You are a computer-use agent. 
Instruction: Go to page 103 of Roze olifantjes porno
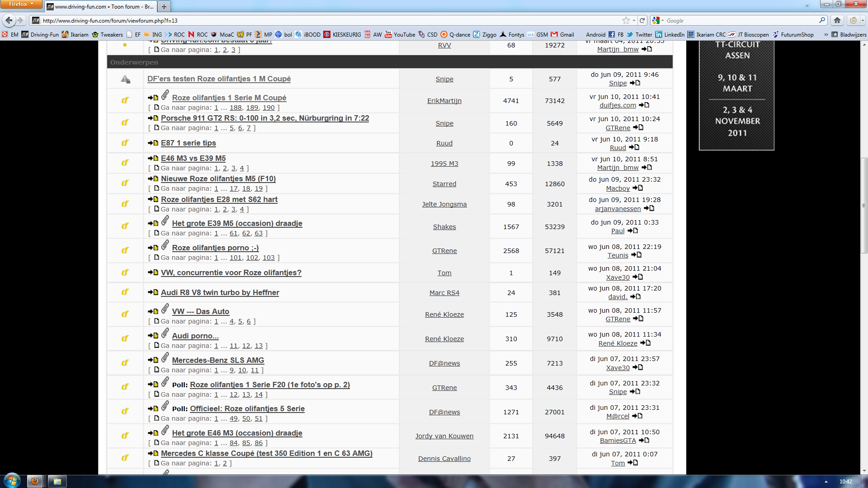pyautogui.click(x=269, y=258)
